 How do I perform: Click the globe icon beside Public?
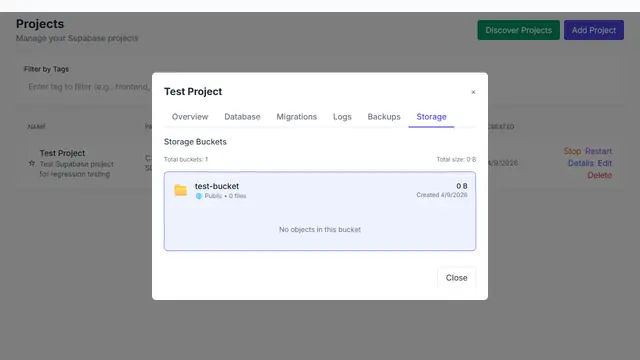point(199,196)
